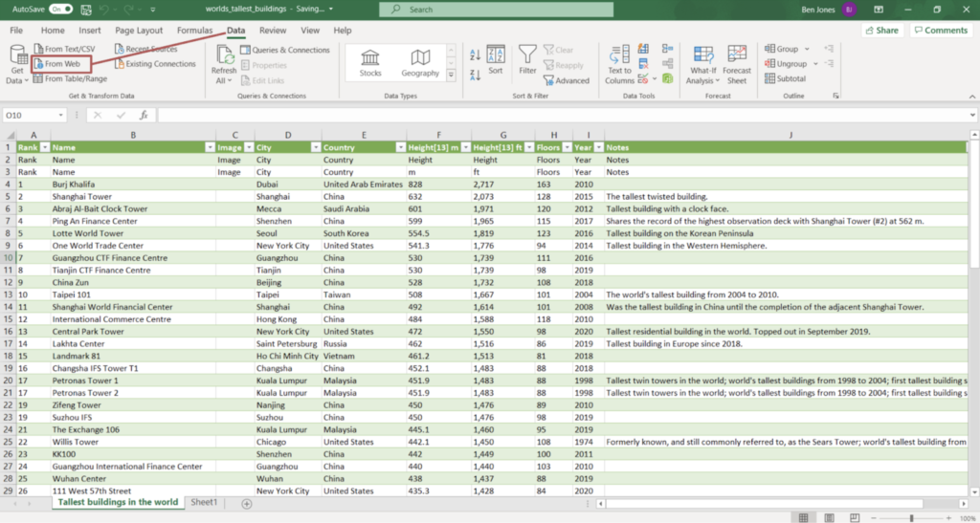
Task: Show the Queries & Connections pane
Action: pos(285,50)
